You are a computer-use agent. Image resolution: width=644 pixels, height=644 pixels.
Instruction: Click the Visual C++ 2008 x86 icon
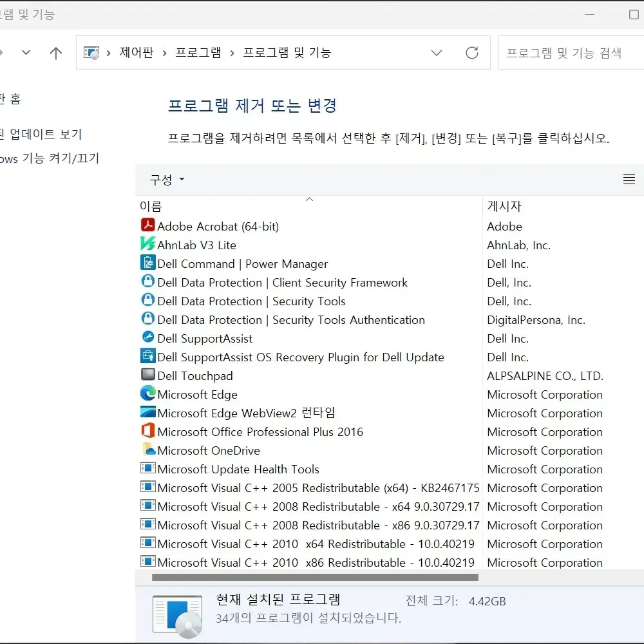[148, 524]
